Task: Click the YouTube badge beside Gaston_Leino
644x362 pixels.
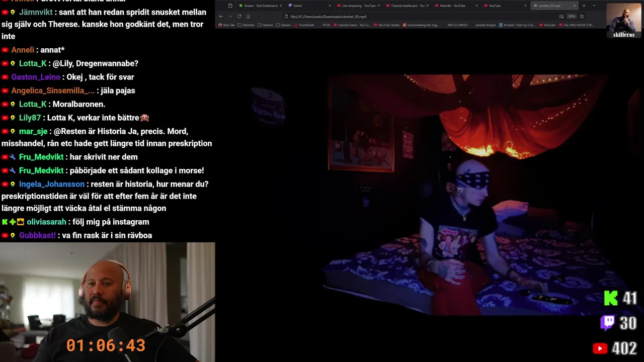Action: point(5,77)
